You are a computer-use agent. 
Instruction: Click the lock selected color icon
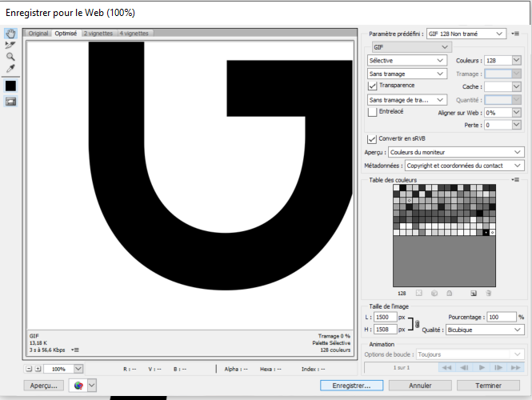click(x=450, y=293)
